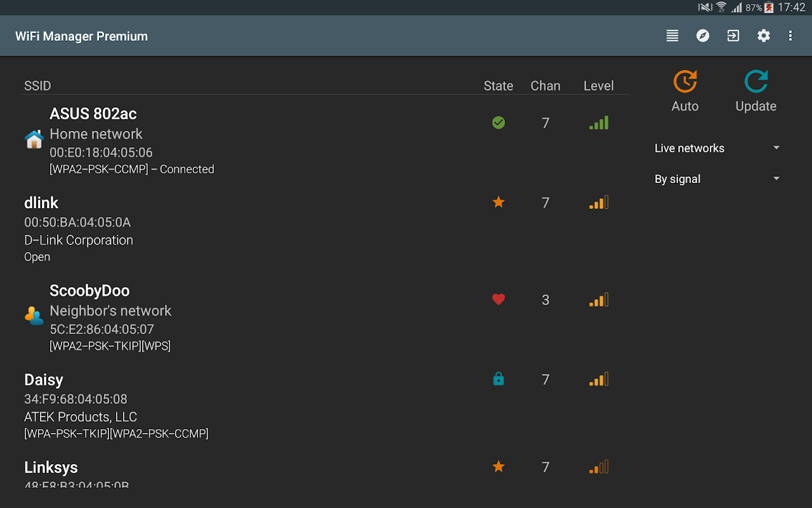Toggle the orange star on dlink
Screen dimensions: 812x508
coord(499,203)
